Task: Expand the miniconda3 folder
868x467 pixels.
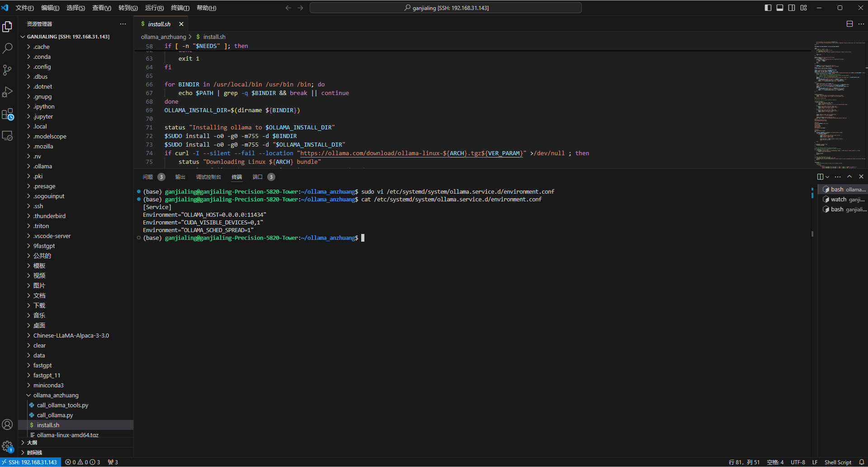Action: point(75,385)
